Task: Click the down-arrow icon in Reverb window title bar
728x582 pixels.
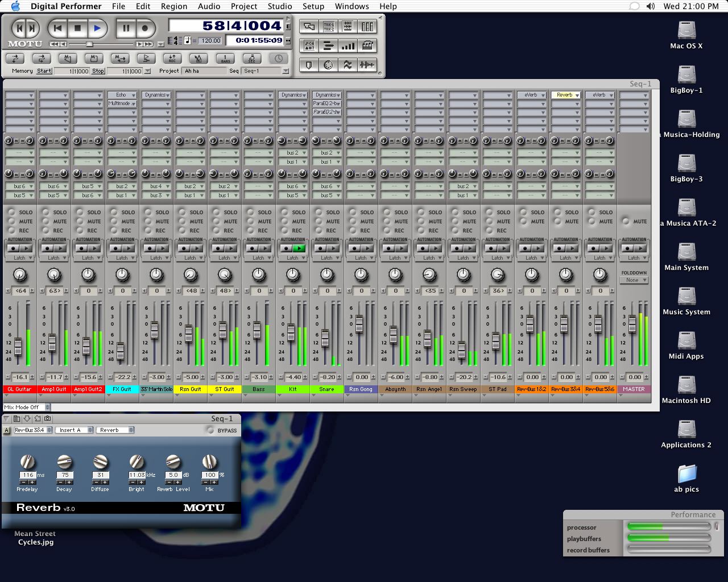Action: pos(27,418)
